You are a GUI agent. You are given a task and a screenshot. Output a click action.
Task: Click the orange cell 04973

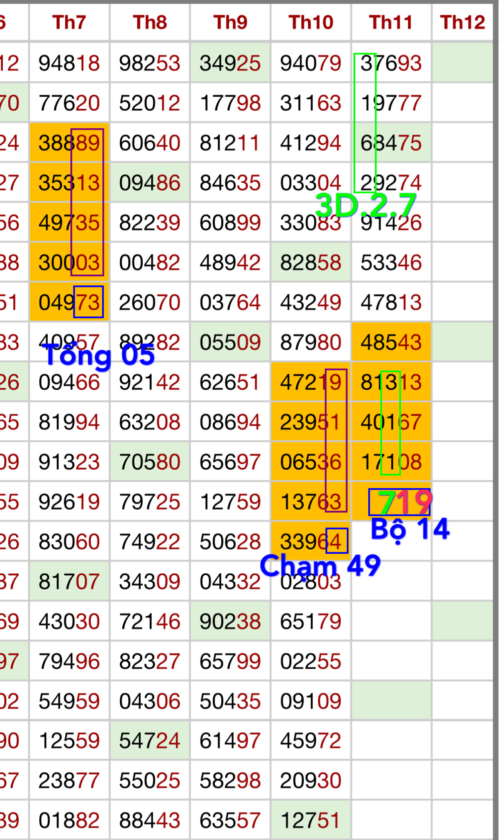[69, 302]
